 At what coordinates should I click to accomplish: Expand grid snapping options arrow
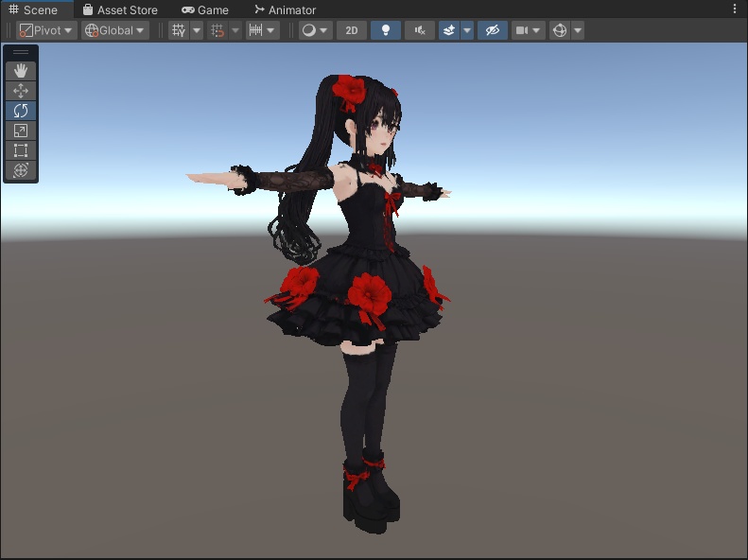[x=235, y=30]
